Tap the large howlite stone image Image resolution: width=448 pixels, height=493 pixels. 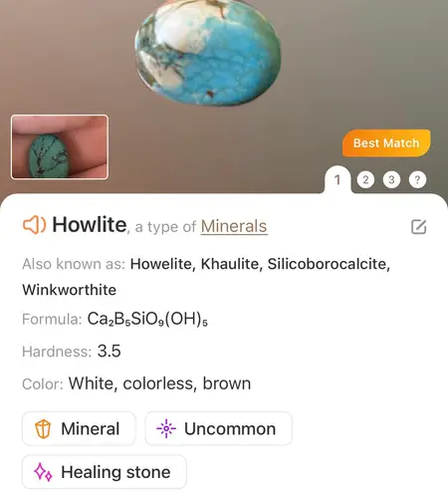(208, 53)
